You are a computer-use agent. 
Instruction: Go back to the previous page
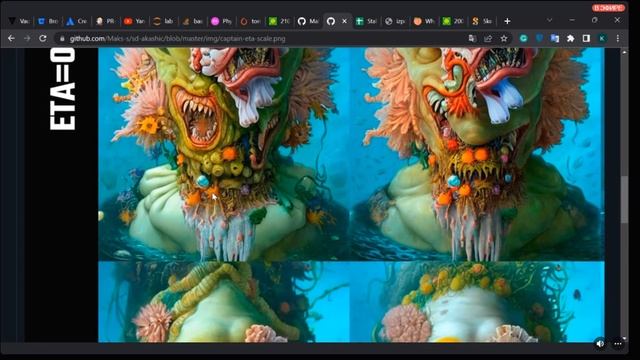tap(11, 38)
